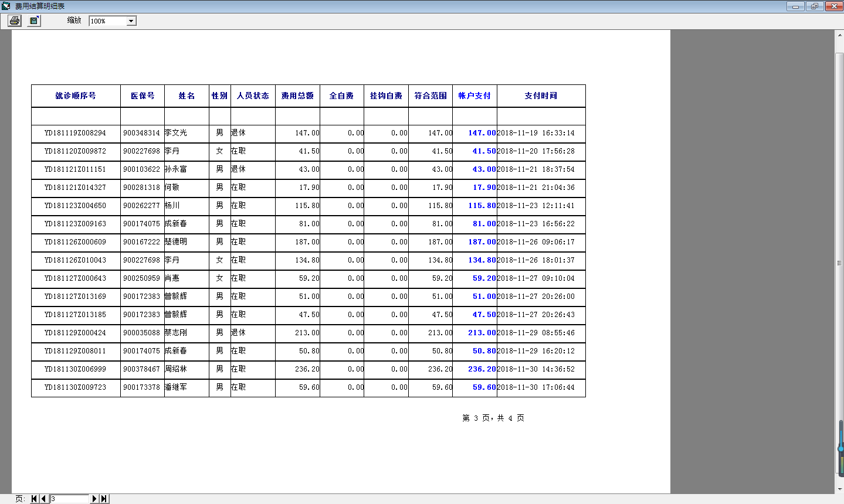Select serial number YD181130Z006999
Viewport: 844px width, 504px height.
coord(76,369)
